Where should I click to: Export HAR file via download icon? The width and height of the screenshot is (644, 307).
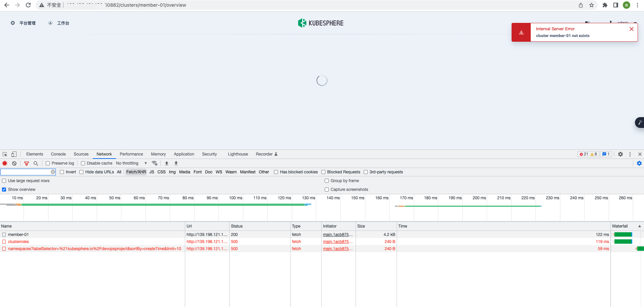coord(176,163)
